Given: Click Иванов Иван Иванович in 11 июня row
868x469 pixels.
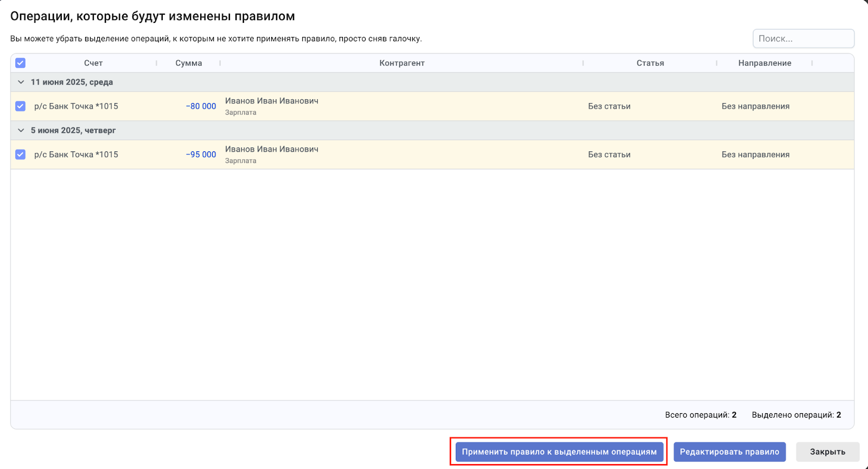Looking at the screenshot, I should (272, 101).
